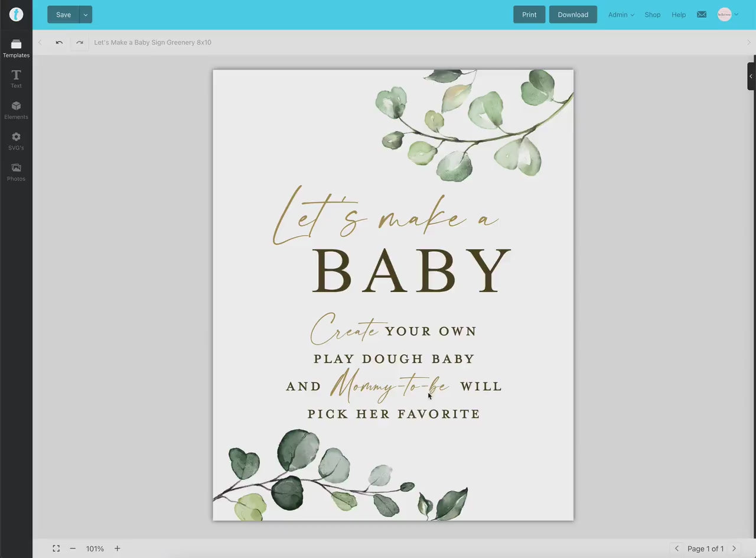Open the Save options dropdown arrow
756x558 pixels.
point(86,15)
